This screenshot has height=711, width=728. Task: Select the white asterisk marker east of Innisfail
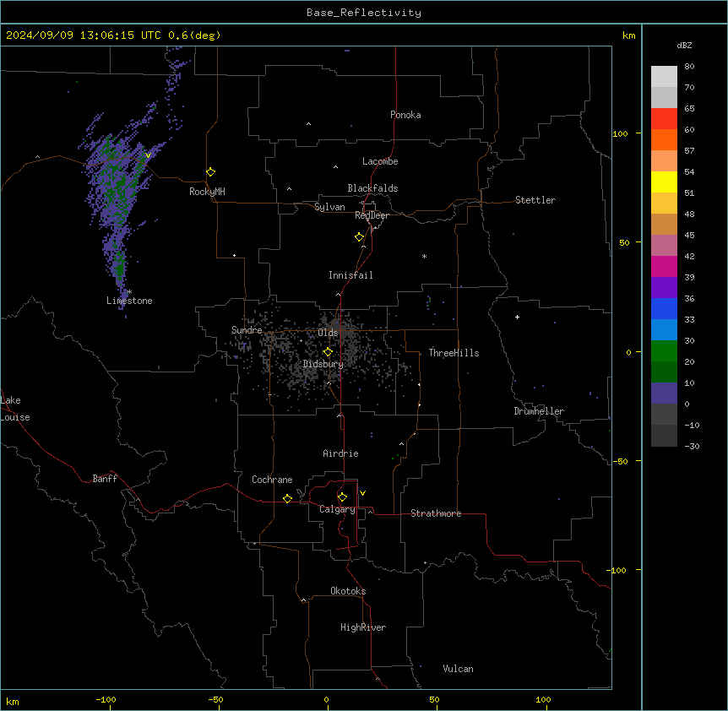(x=424, y=256)
